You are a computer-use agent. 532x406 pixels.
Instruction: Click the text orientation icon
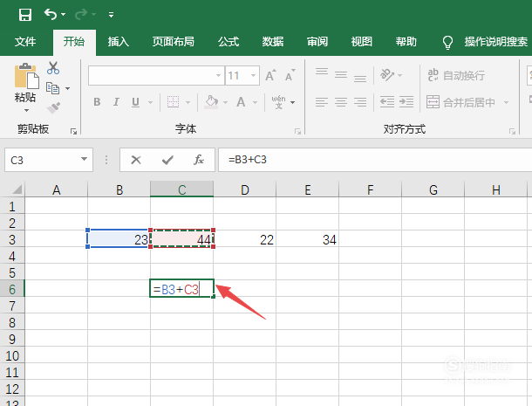click(387, 75)
